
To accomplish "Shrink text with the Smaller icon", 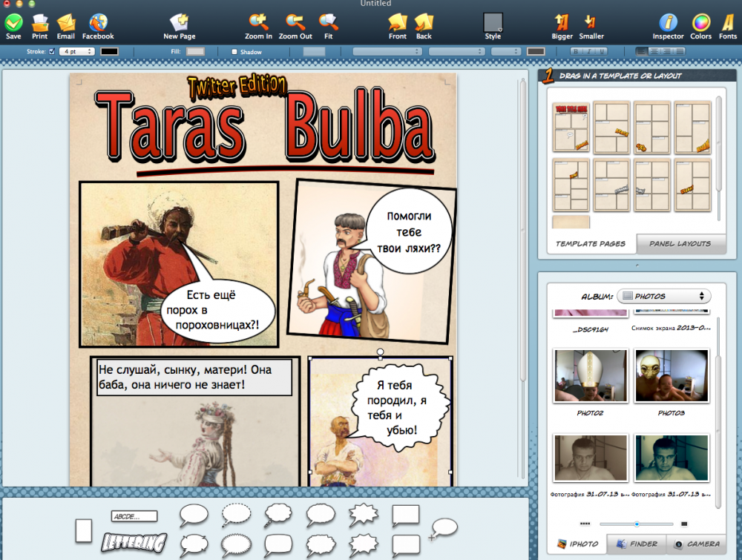I will coord(591,22).
